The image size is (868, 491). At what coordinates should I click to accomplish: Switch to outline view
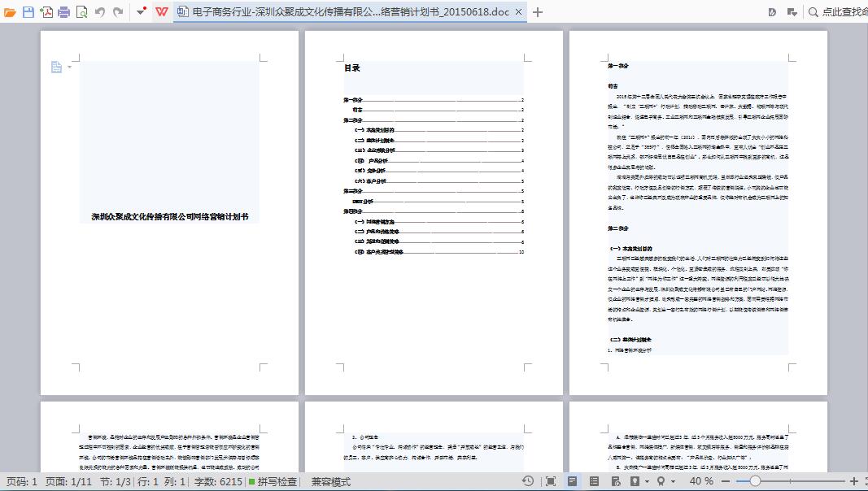coord(594,481)
